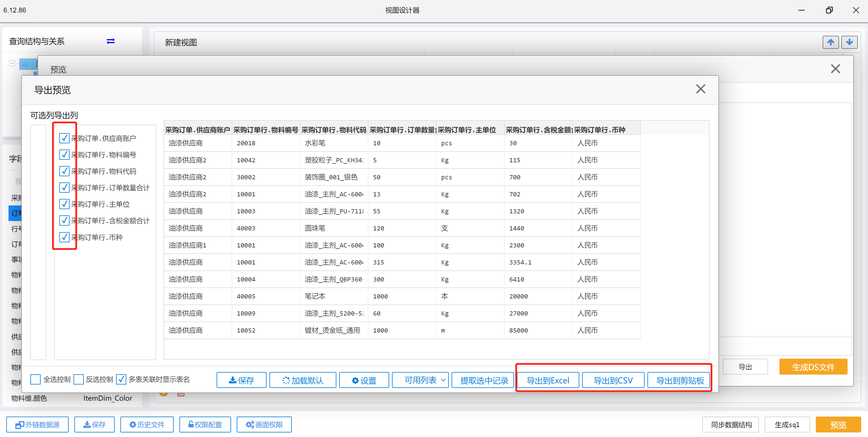The width and height of the screenshot is (868, 437).
Task: Click the 导出 button in preview window
Action: click(745, 367)
